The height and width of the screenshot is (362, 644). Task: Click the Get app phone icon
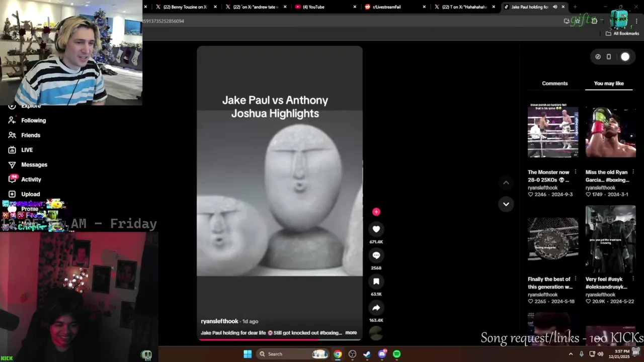click(x=609, y=57)
